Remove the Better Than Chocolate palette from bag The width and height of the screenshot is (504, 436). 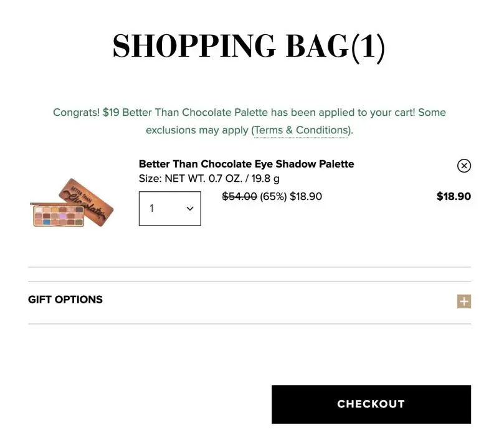(464, 166)
